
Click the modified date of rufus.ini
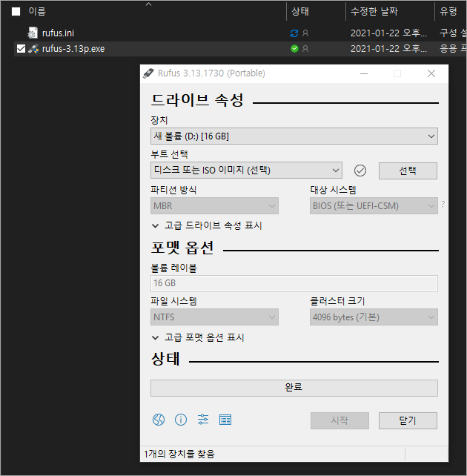tap(388, 33)
